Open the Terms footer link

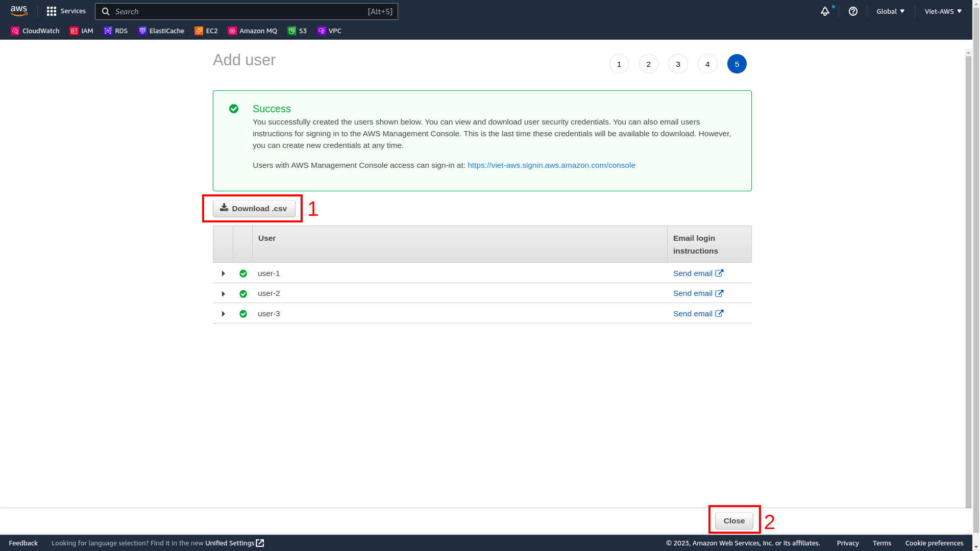pyautogui.click(x=882, y=543)
